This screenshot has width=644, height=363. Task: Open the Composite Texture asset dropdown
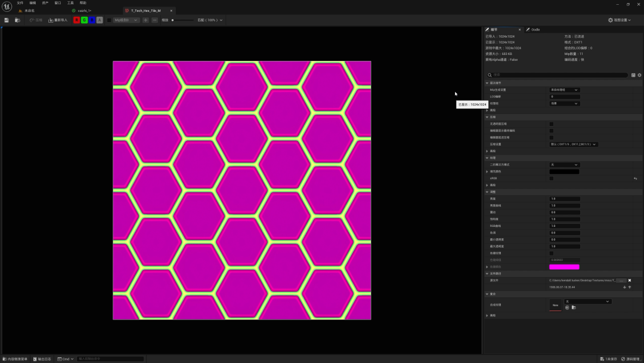588,302
